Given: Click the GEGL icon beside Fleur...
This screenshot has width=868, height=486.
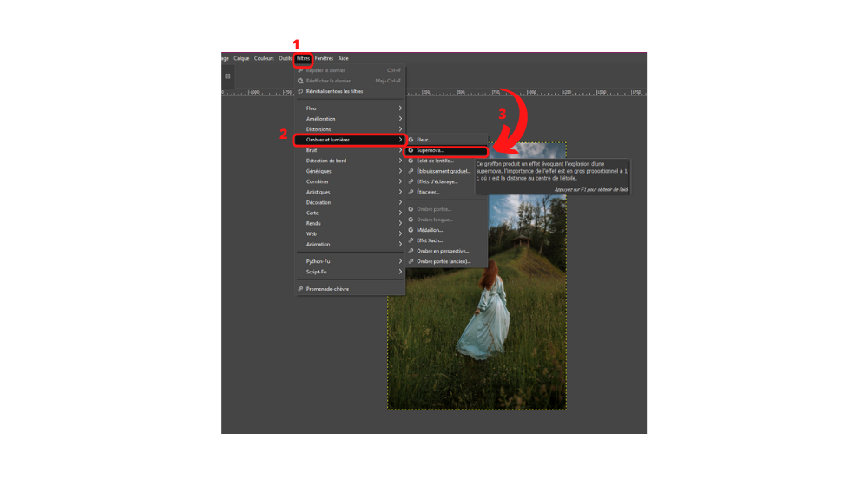Looking at the screenshot, I should [411, 140].
